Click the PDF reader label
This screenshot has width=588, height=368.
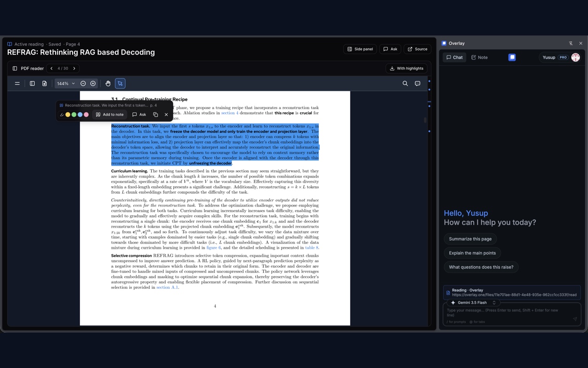[32, 69]
